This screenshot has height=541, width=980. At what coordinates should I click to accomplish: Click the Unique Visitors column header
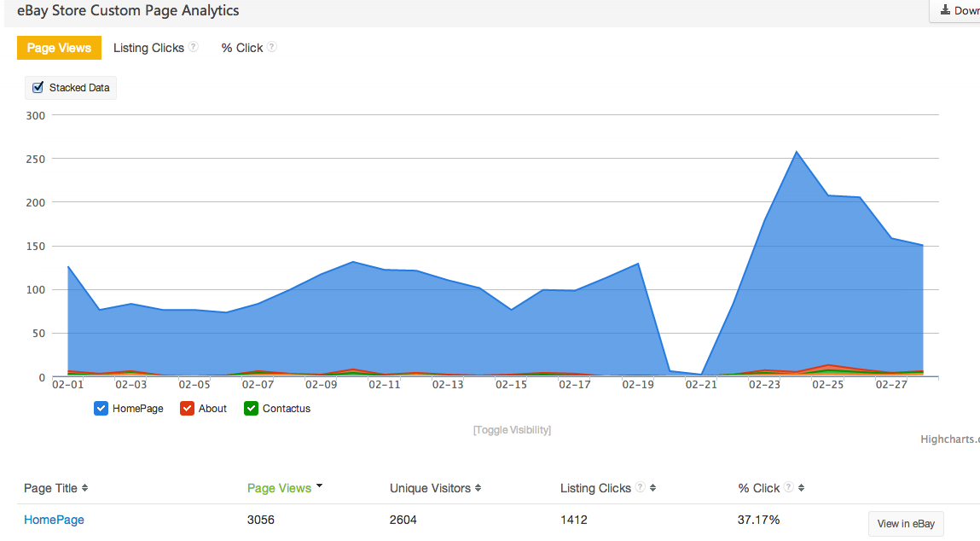pos(430,488)
